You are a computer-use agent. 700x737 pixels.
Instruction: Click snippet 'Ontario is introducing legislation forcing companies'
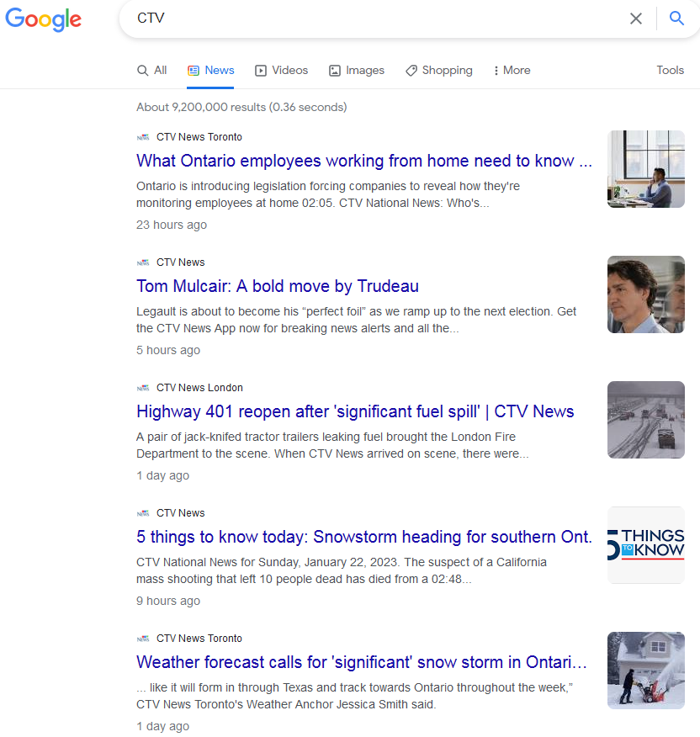click(x=328, y=195)
